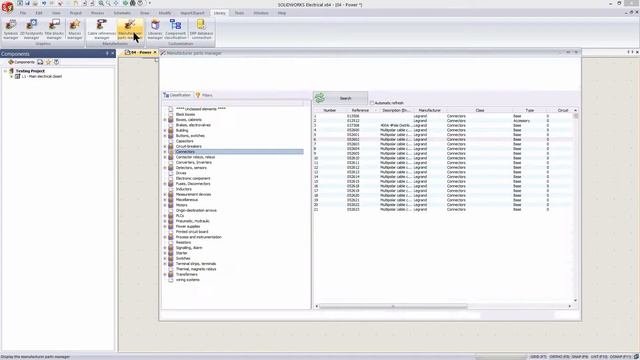The width and height of the screenshot is (640, 360).
Task: Click the green refresh icon beside Search
Action: coord(320,98)
